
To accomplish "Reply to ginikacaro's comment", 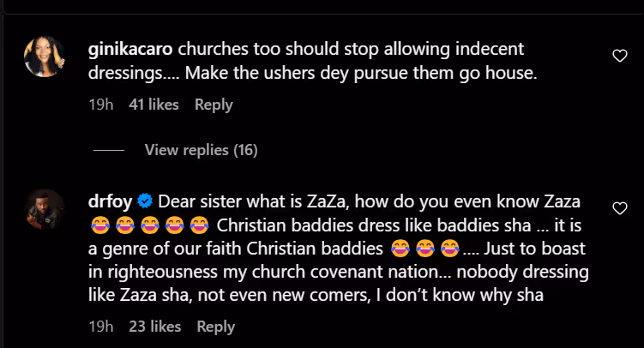I will pyautogui.click(x=214, y=105).
